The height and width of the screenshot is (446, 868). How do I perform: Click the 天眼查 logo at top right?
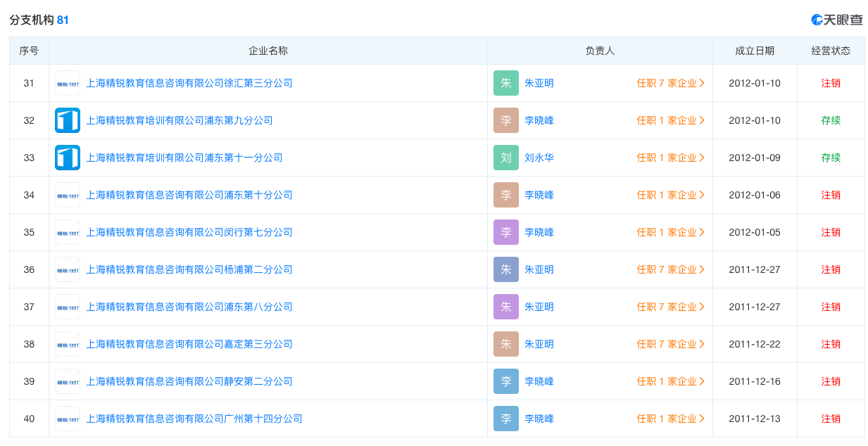836,20
